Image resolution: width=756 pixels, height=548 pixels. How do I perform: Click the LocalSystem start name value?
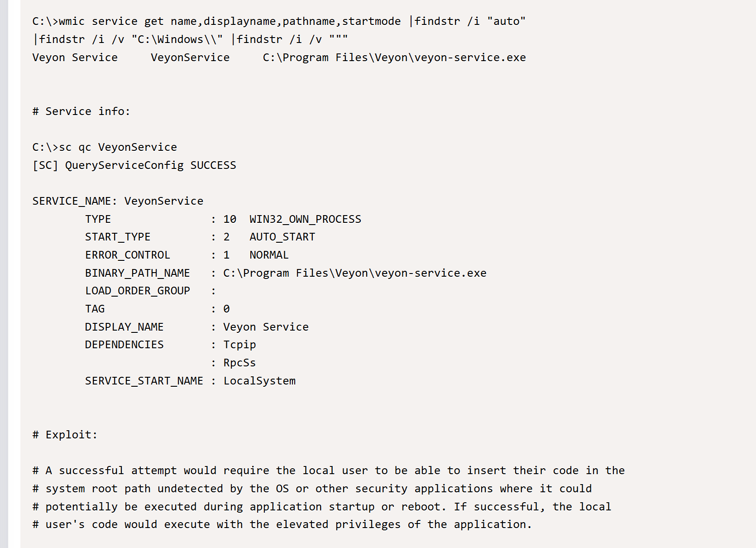coord(259,381)
